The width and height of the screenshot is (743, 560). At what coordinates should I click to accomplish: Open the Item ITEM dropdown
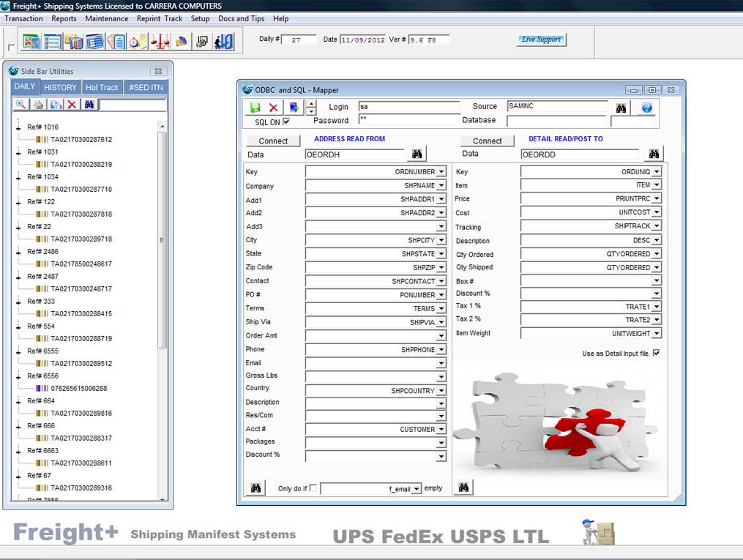click(657, 184)
